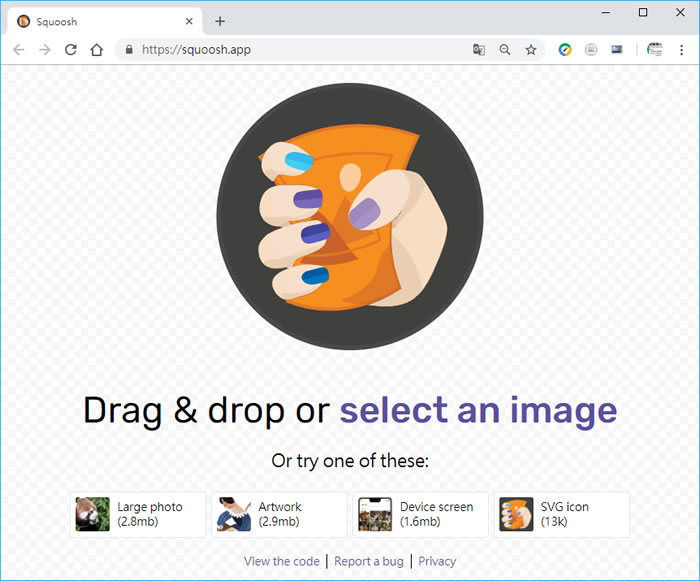Bookmark this page with the star
The width and height of the screenshot is (700, 581).
tap(531, 50)
